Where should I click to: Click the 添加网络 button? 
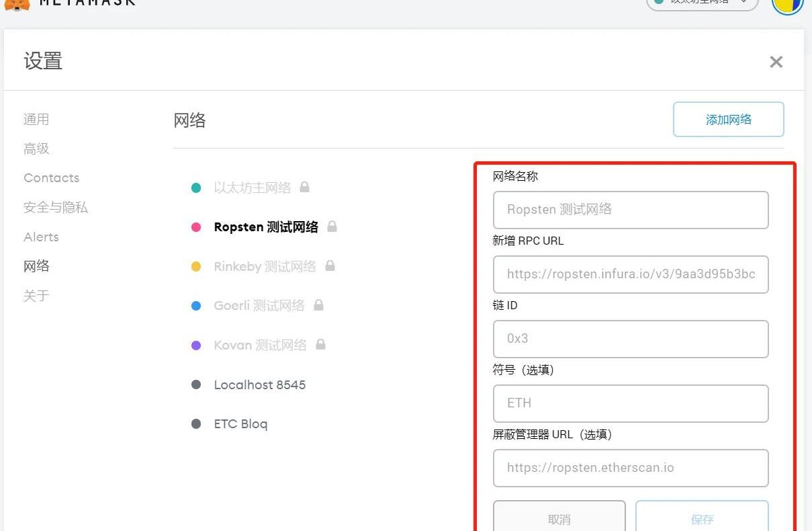click(729, 120)
